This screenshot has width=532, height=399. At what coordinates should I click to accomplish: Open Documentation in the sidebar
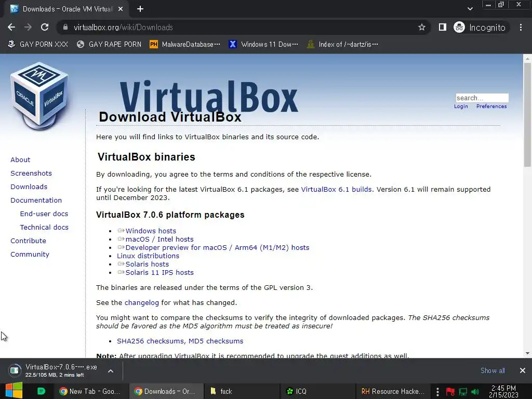(36, 200)
